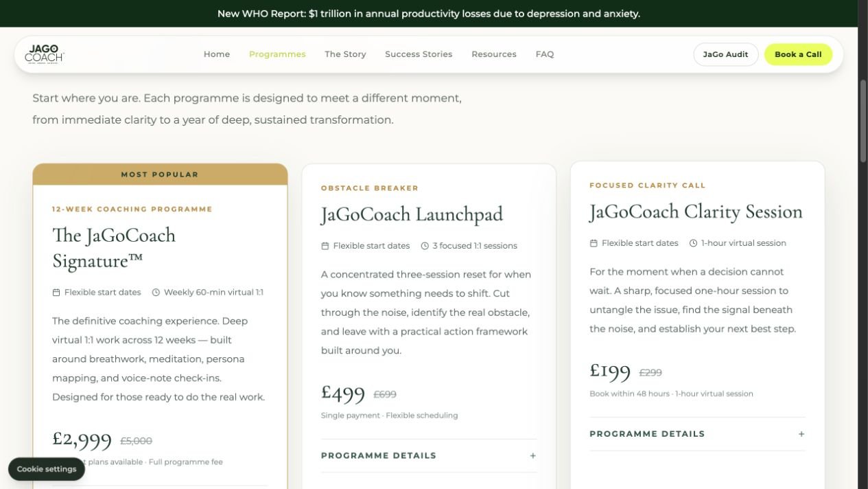
Task: Click the £499 price
Action: 343,393
